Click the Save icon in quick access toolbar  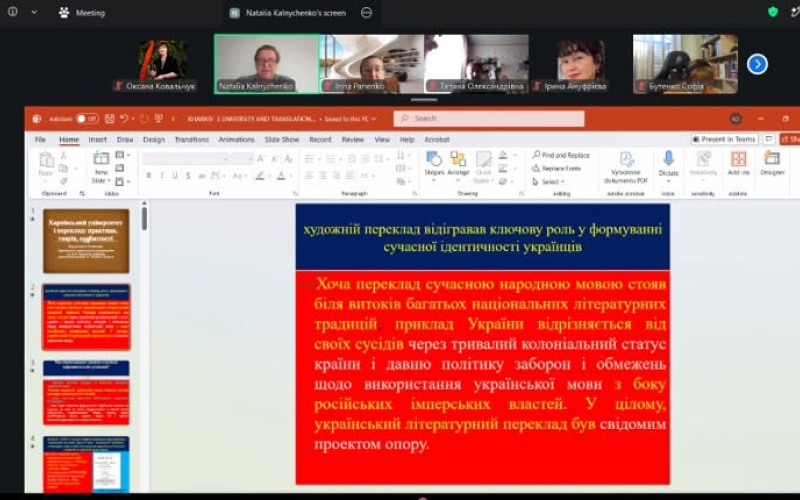tap(109, 119)
